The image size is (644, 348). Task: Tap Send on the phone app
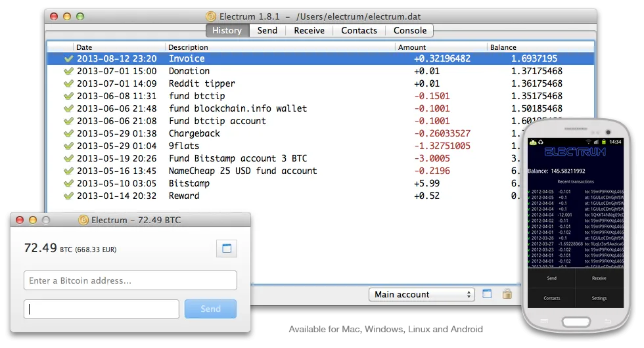551,278
